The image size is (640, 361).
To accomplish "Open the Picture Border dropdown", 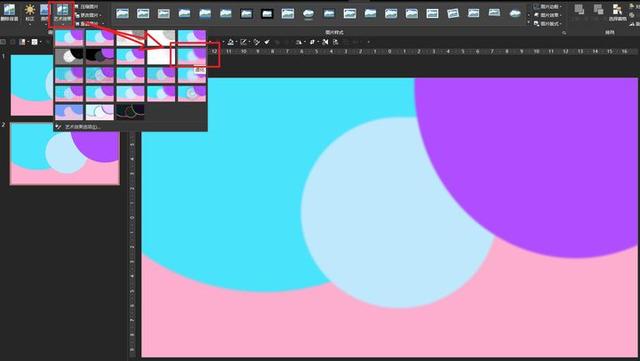I will coord(548,7).
